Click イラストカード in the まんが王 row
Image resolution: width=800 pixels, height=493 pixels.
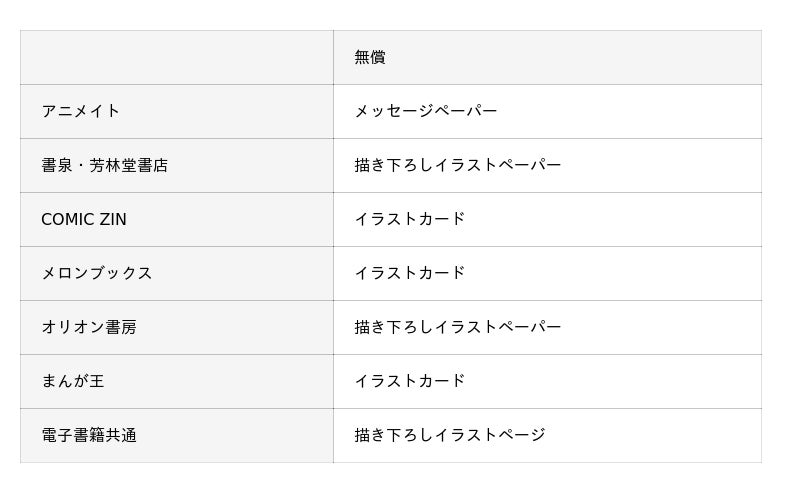pyautogui.click(x=410, y=382)
